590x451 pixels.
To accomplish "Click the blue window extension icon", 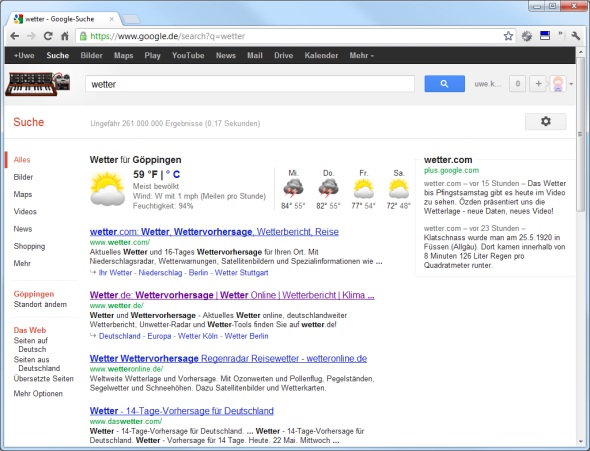I will click(x=545, y=36).
